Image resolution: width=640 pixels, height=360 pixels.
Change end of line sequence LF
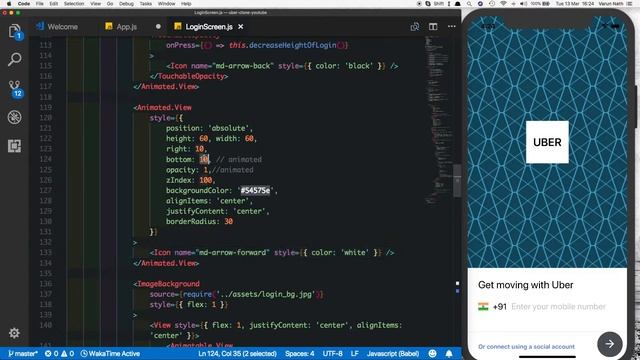click(x=354, y=353)
